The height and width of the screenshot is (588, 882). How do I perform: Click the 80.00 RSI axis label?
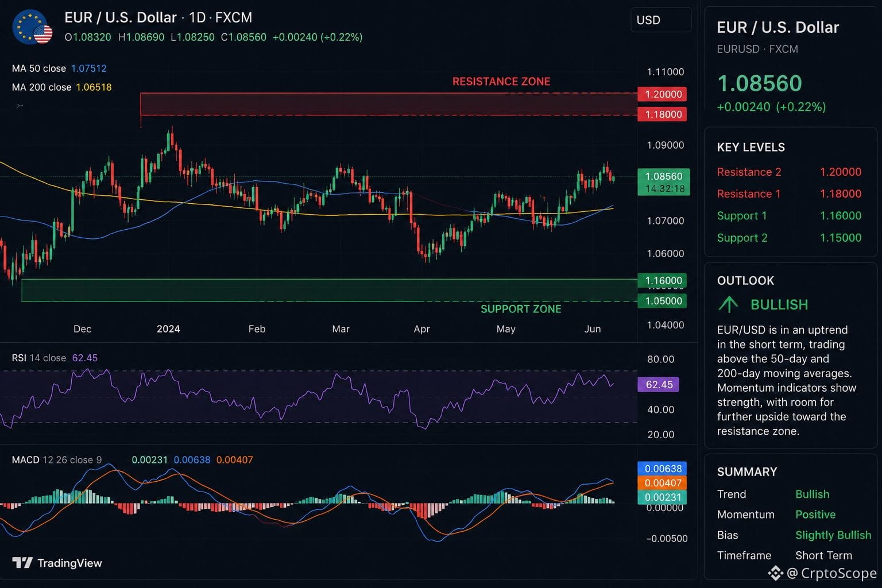(660, 359)
